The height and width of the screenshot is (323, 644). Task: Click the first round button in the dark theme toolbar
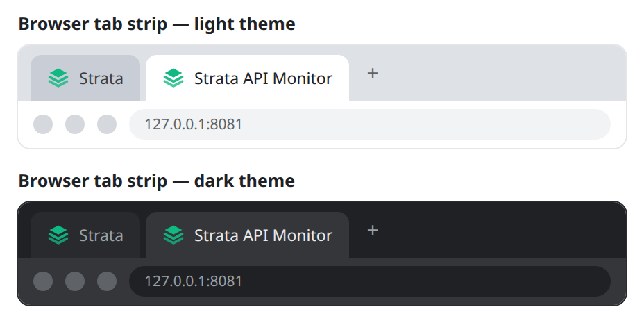(x=43, y=281)
